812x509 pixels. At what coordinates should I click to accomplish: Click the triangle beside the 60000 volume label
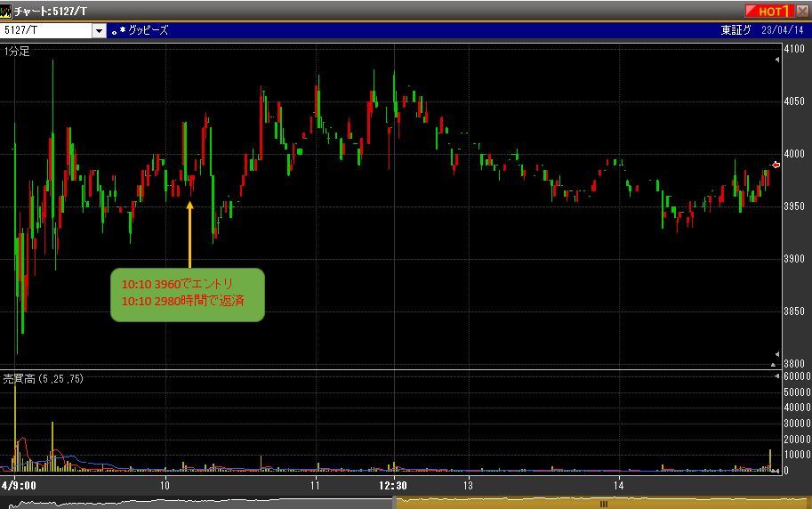776,376
